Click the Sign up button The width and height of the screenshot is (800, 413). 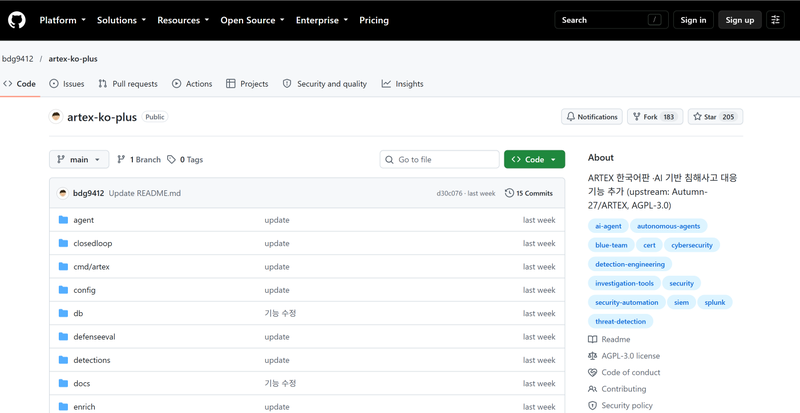[x=740, y=20]
